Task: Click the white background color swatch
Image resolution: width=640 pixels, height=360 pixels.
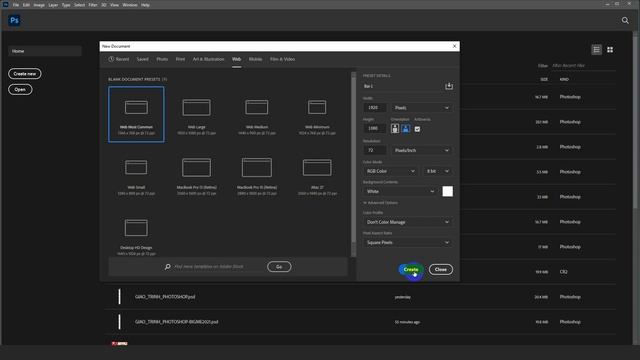Action: click(447, 191)
